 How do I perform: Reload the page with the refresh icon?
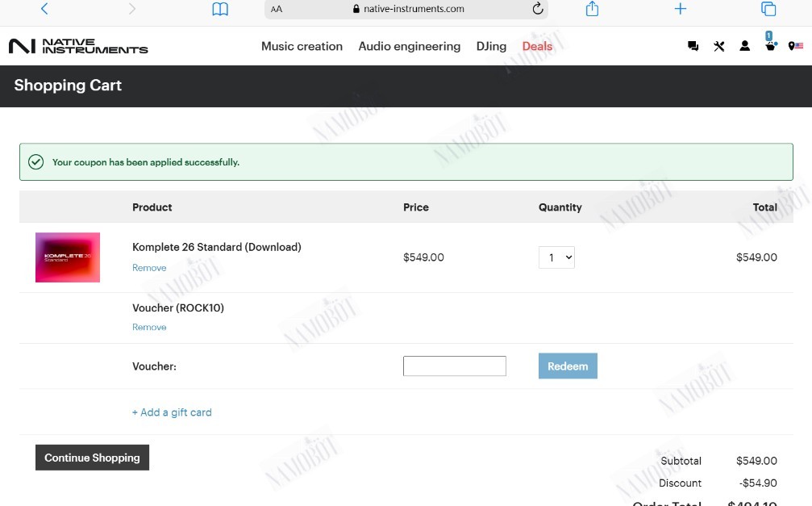click(538, 8)
